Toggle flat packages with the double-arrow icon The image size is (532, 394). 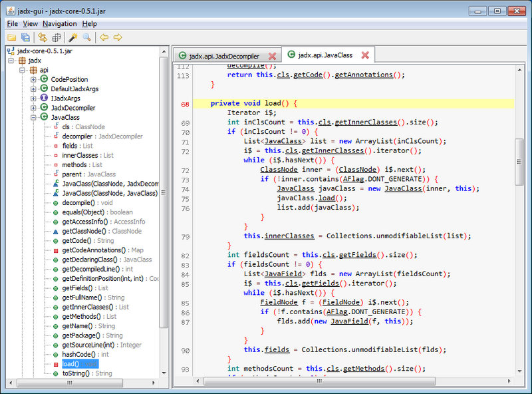(x=41, y=37)
